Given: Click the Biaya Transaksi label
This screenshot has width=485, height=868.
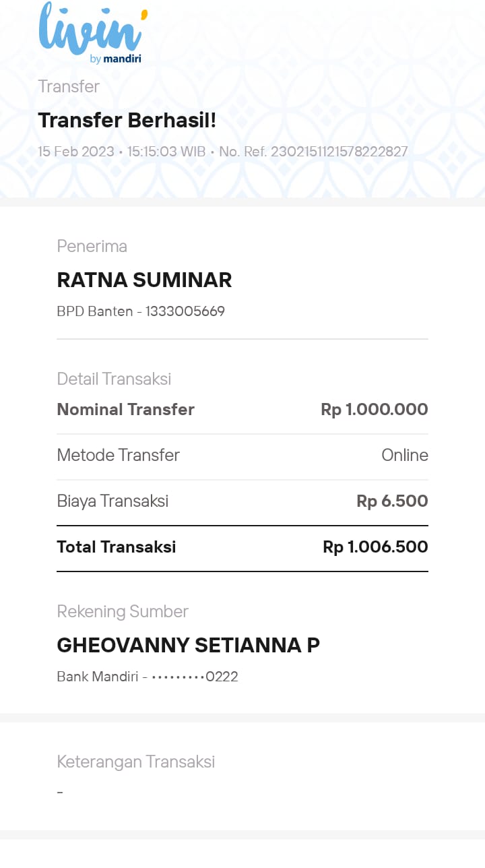Looking at the screenshot, I should [x=112, y=501].
